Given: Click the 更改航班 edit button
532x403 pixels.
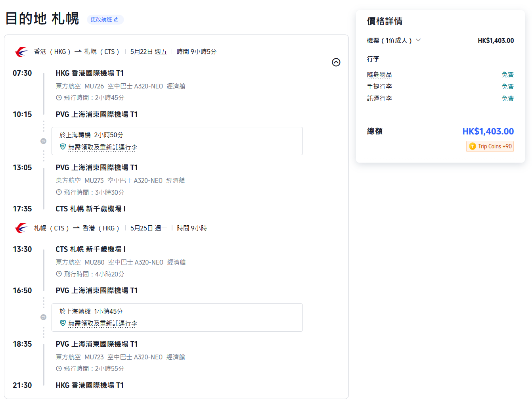Looking at the screenshot, I should [105, 19].
